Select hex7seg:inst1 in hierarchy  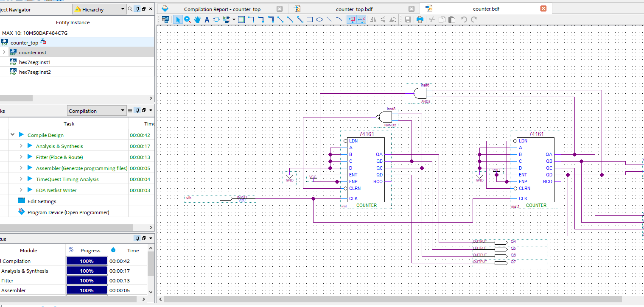pyautogui.click(x=35, y=62)
